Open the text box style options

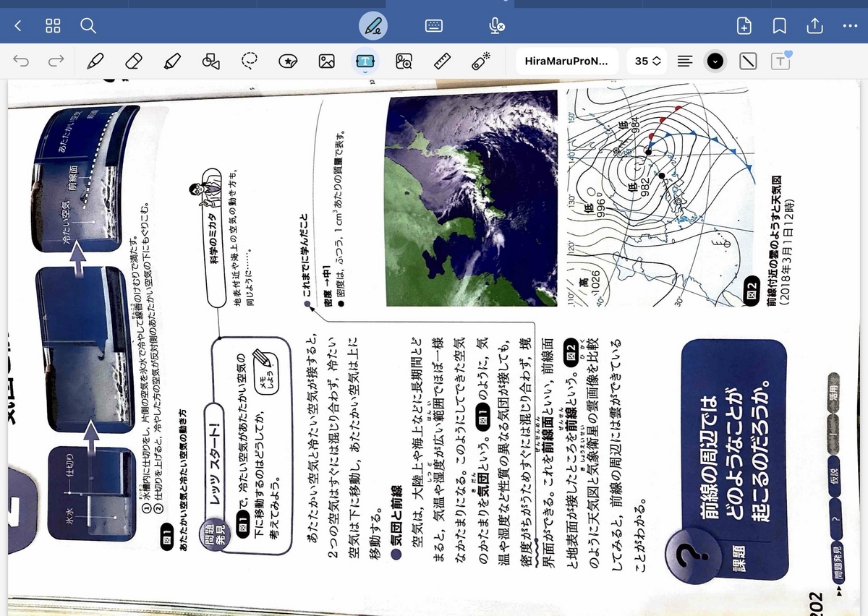pyautogui.click(x=749, y=61)
